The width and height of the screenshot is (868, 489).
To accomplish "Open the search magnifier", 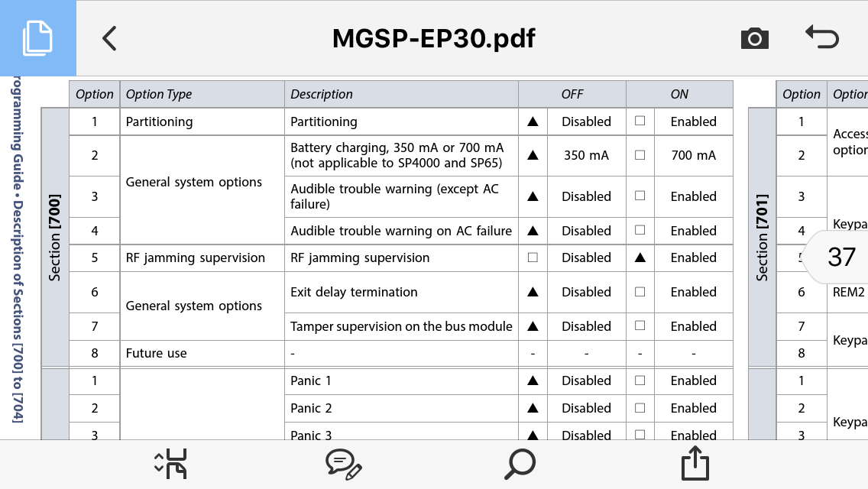I will pos(520,464).
